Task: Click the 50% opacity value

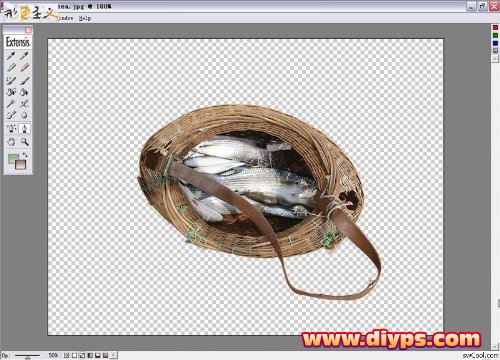Action: pyautogui.click(x=53, y=355)
